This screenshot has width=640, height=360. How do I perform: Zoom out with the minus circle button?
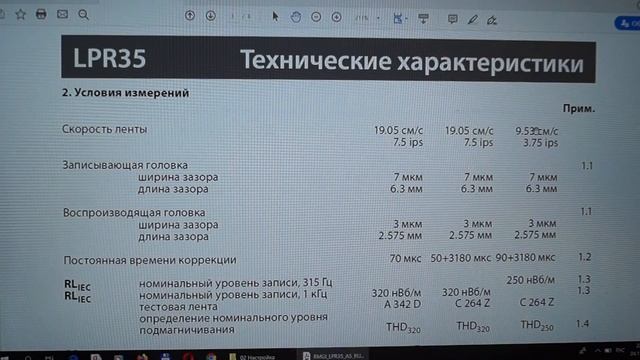[x=316, y=17]
